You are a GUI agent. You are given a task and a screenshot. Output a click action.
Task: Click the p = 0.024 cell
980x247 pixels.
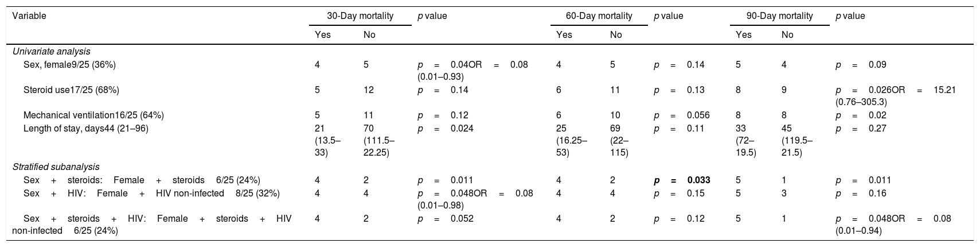(x=446, y=129)
